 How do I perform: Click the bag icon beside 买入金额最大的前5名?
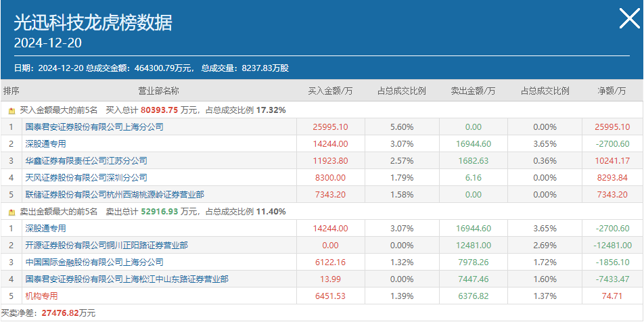tap(12, 110)
